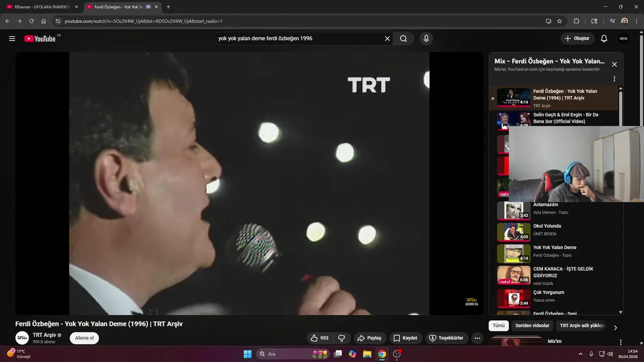Like the video with 953 likes
This screenshot has height=362, width=644.
[x=319, y=338]
